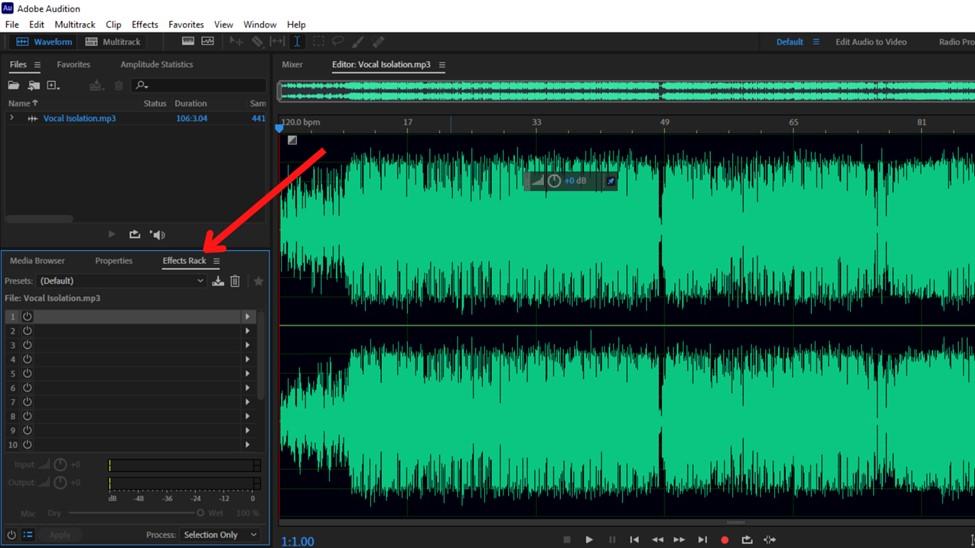Toggle main effects rack power button
The width and height of the screenshot is (975, 548).
point(12,535)
